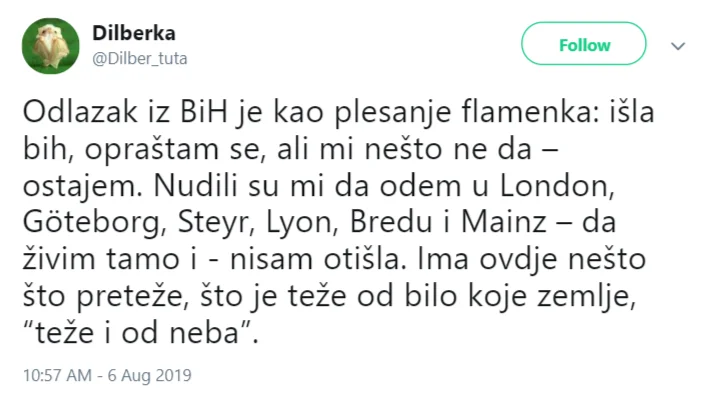Open the Dilberka display name link
Image resolution: width=703 pixels, height=396 pixels.
tap(134, 33)
